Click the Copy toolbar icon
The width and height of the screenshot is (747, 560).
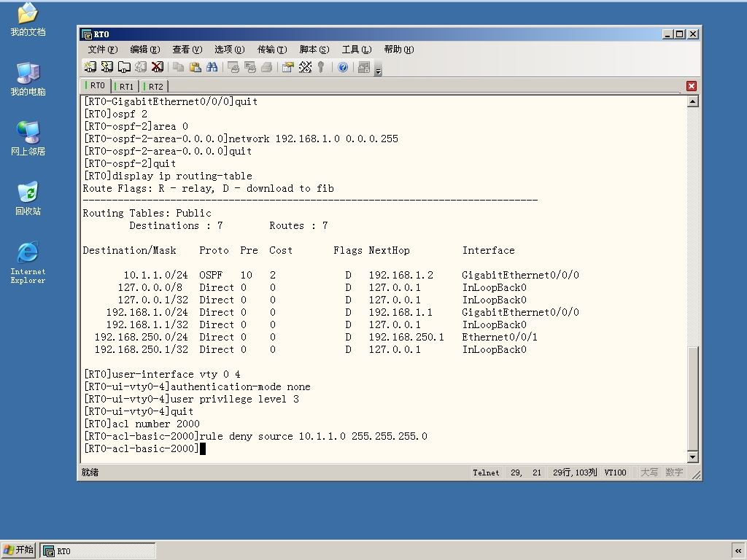pos(179,67)
